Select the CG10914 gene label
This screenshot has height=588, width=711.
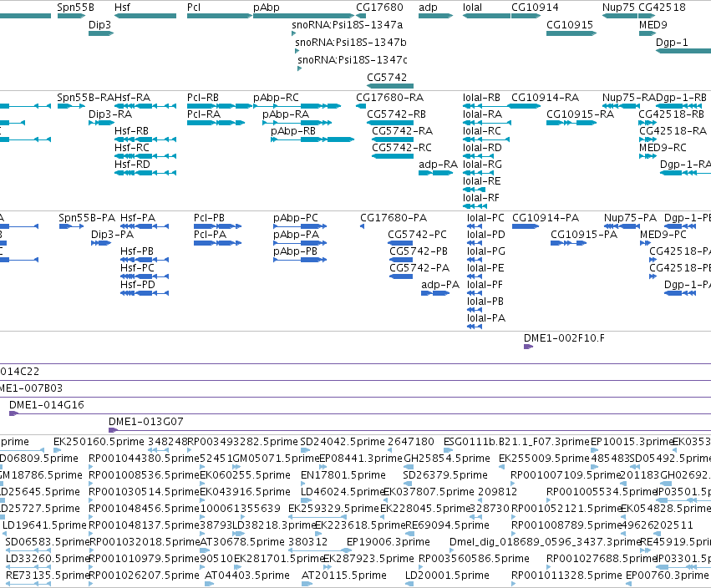click(x=535, y=8)
